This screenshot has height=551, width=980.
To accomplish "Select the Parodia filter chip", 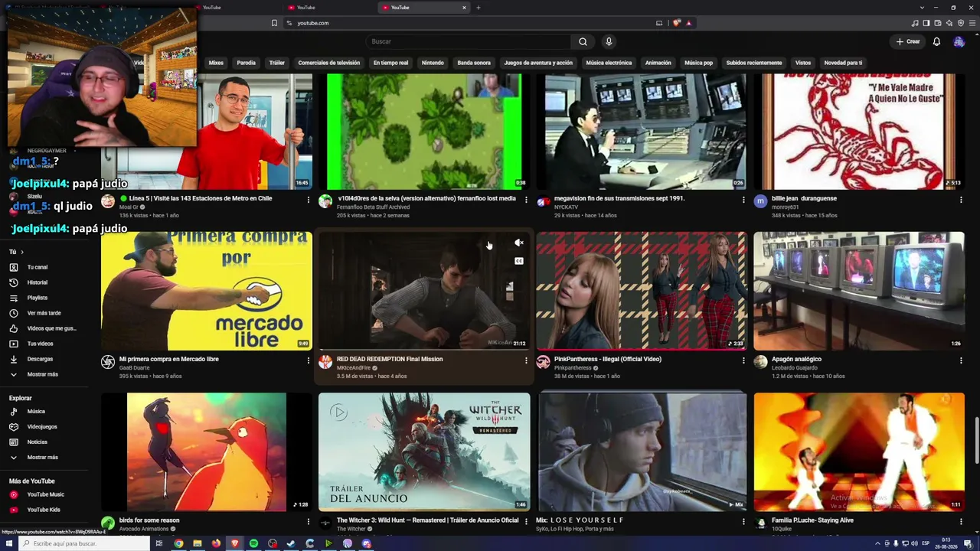I will click(247, 63).
